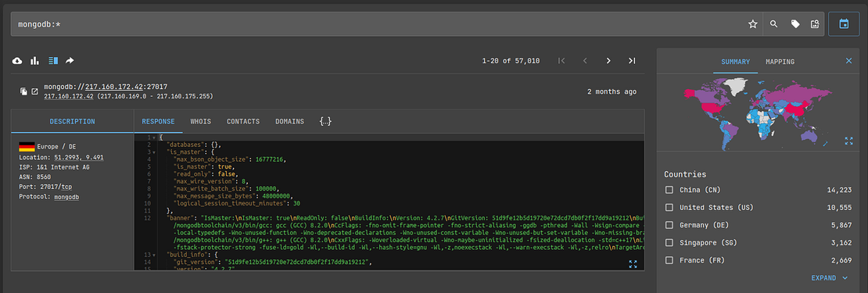Click the '2 months ago' timestamp
Screen dimensions: 868x293
click(612, 91)
